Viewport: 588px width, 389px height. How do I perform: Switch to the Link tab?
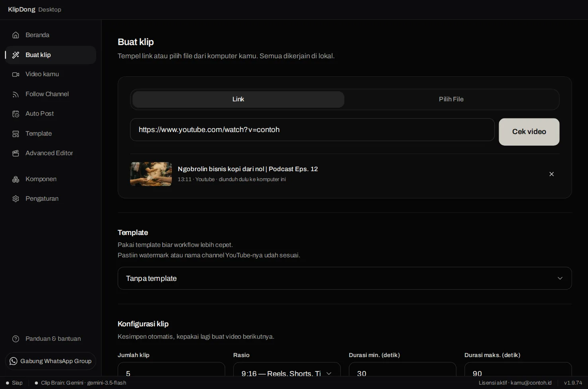[238, 99]
